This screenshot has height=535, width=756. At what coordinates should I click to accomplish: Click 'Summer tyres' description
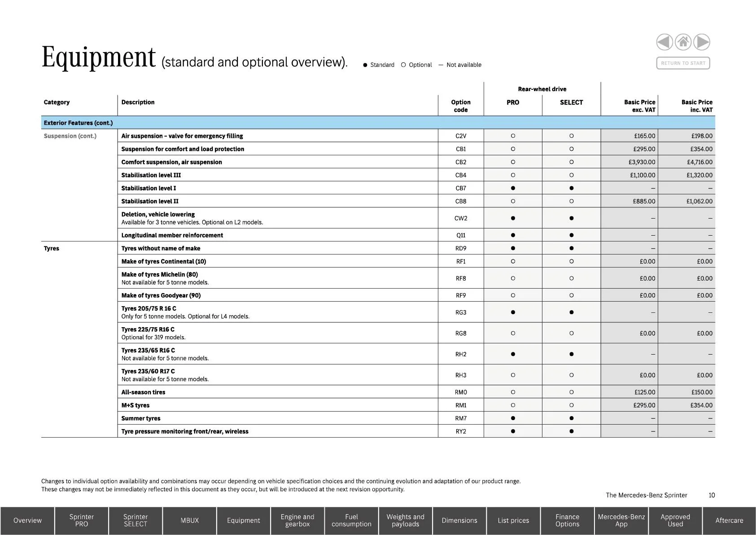[x=141, y=418]
